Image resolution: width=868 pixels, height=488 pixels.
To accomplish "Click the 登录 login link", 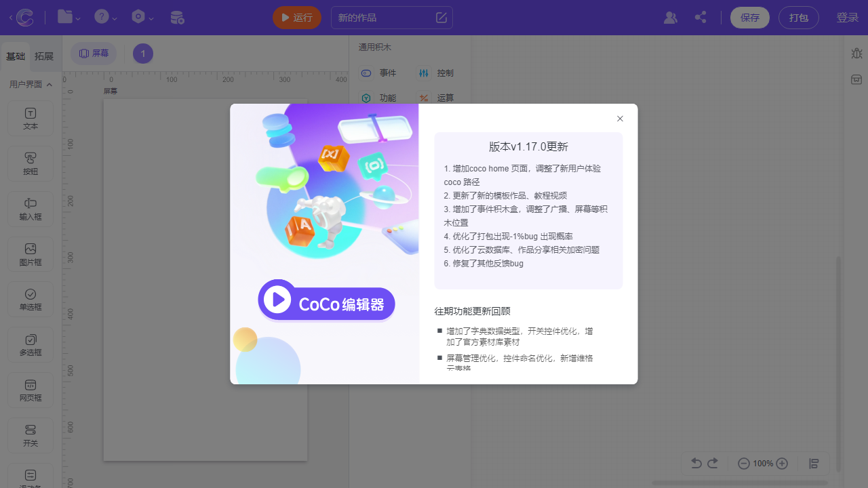I will (848, 18).
